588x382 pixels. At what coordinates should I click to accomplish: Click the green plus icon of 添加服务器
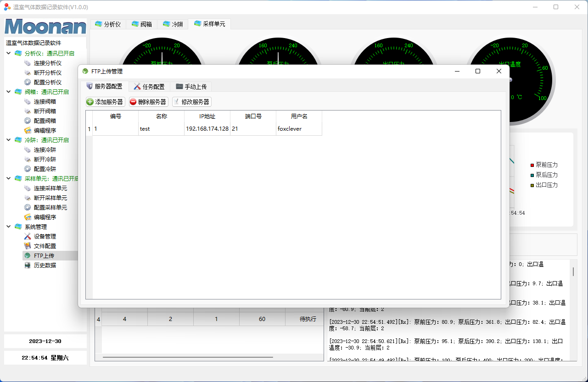90,102
